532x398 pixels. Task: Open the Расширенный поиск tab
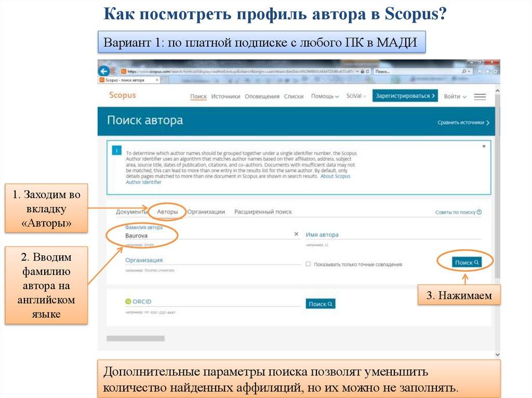pyautogui.click(x=263, y=212)
